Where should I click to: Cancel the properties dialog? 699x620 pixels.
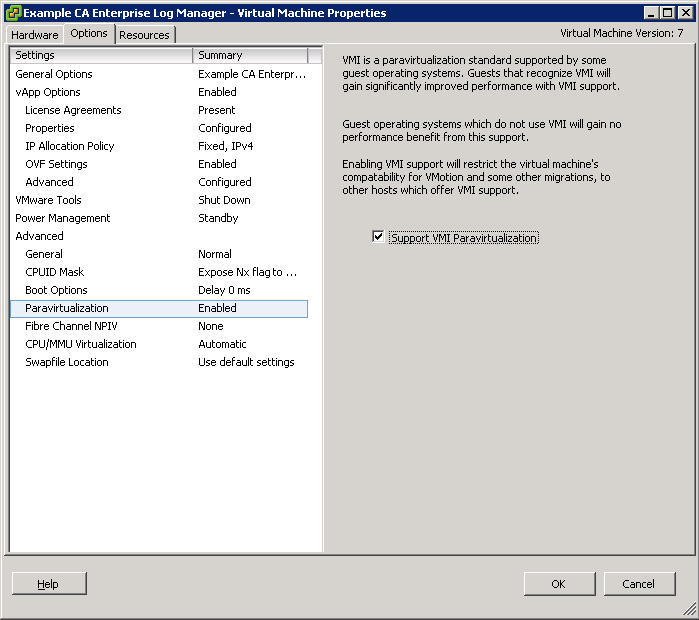(x=638, y=584)
